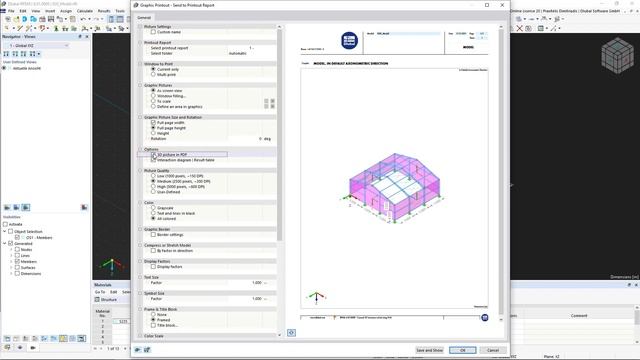640x360 pixels.
Task: Click the highlighted icon in Navigator bottom toolbar
Action: coord(63,338)
